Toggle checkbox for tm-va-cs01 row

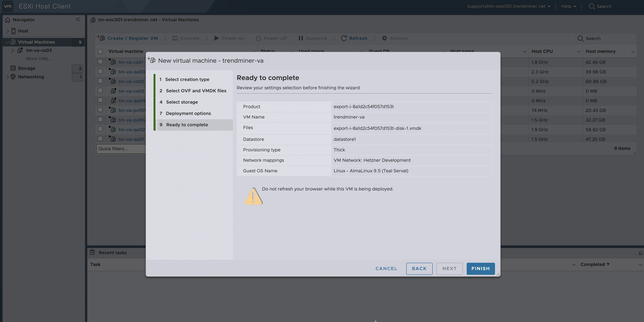(100, 62)
